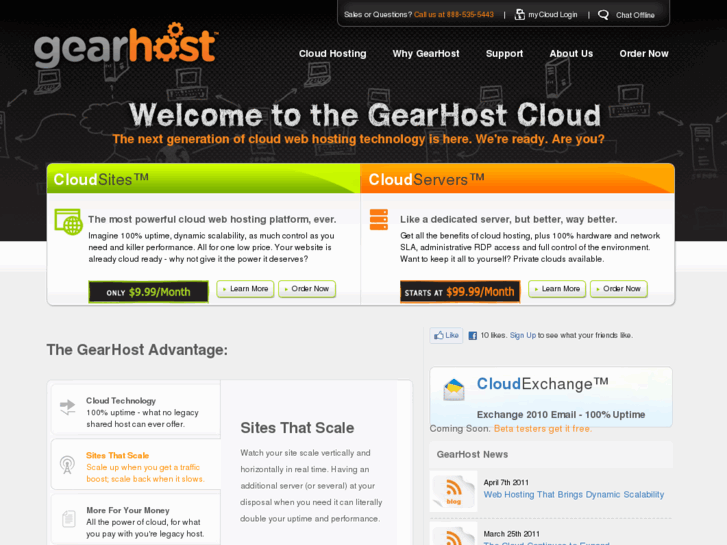Click the 'April 7th 2011' date

coord(506,482)
